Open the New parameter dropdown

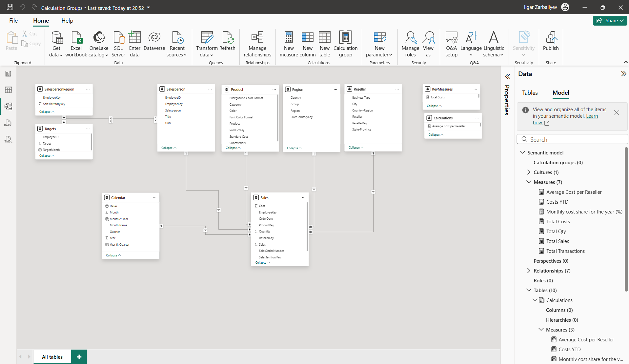tap(379, 44)
